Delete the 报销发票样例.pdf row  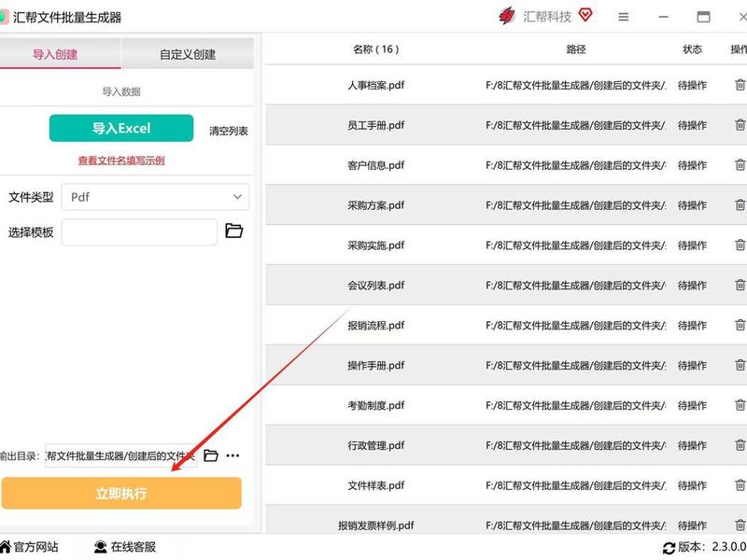pyautogui.click(x=740, y=525)
